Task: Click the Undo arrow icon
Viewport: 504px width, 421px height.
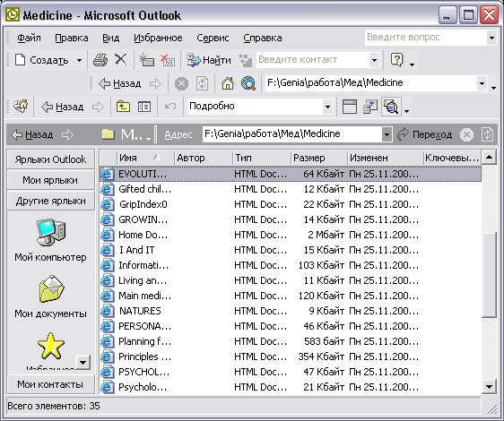Action: 170,107
